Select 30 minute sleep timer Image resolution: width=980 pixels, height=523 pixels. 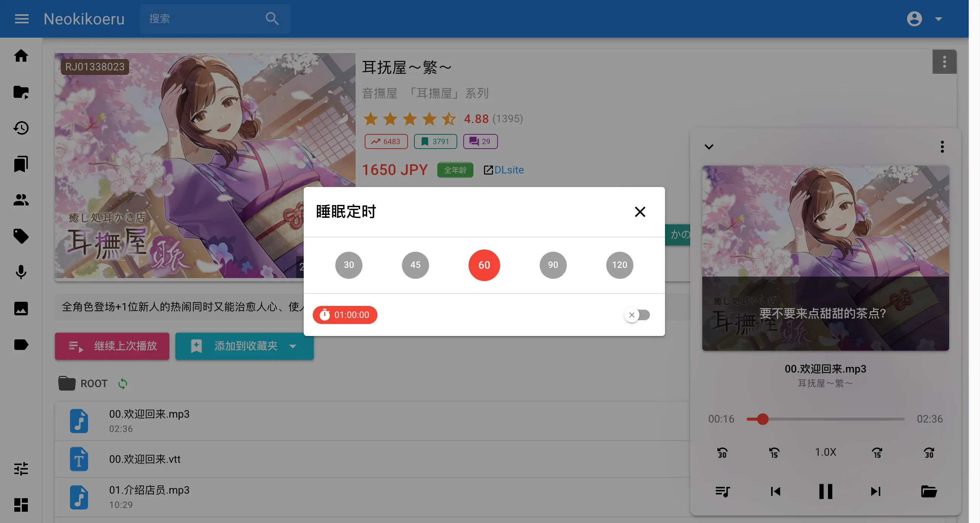(349, 265)
